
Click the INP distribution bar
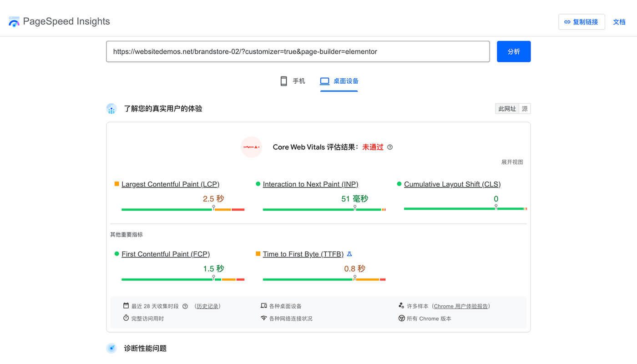[x=324, y=209]
